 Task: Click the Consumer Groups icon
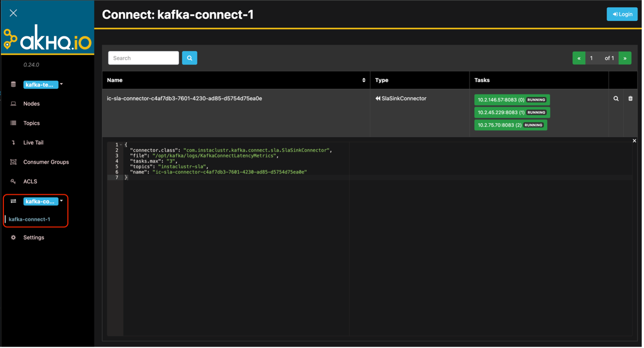[13, 162]
